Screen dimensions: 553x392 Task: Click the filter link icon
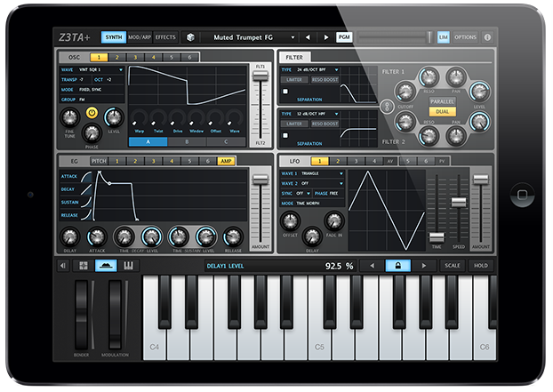[x=387, y=106]
